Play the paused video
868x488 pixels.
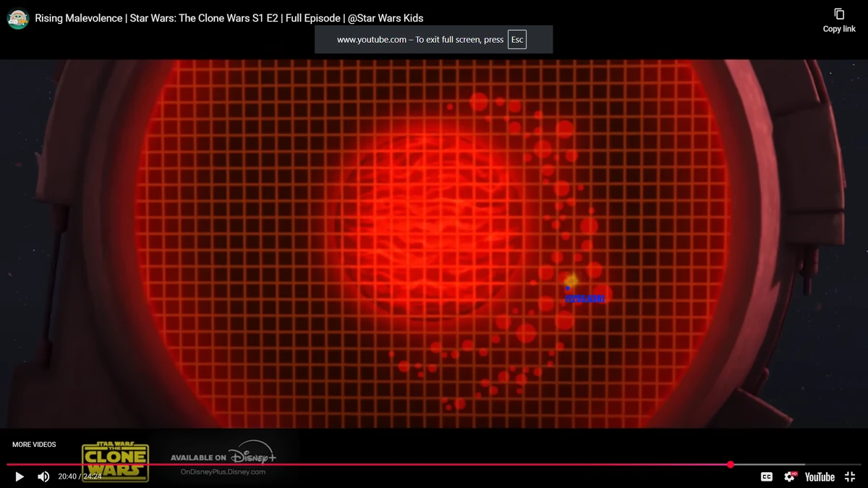[x=20, y=476]
